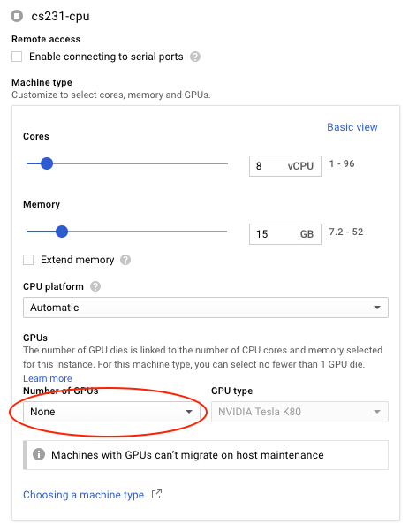Open the CPU platform Automatic dropdown

coord(206,308)
